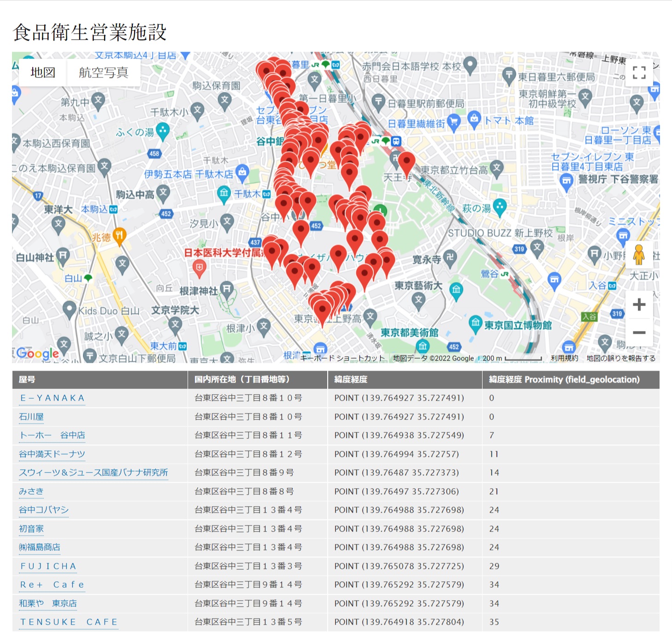Viewport: 672px width, 632px height.
Task: Click the 伊勢五本店 千駄木店 shopping icon
Action: (242, 173)
